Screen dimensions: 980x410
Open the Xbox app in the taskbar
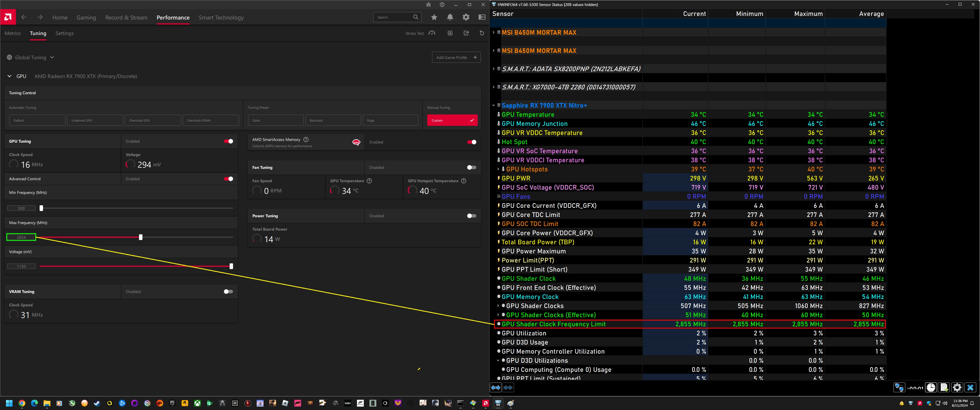pyautogui.click(x=197, y=403)
